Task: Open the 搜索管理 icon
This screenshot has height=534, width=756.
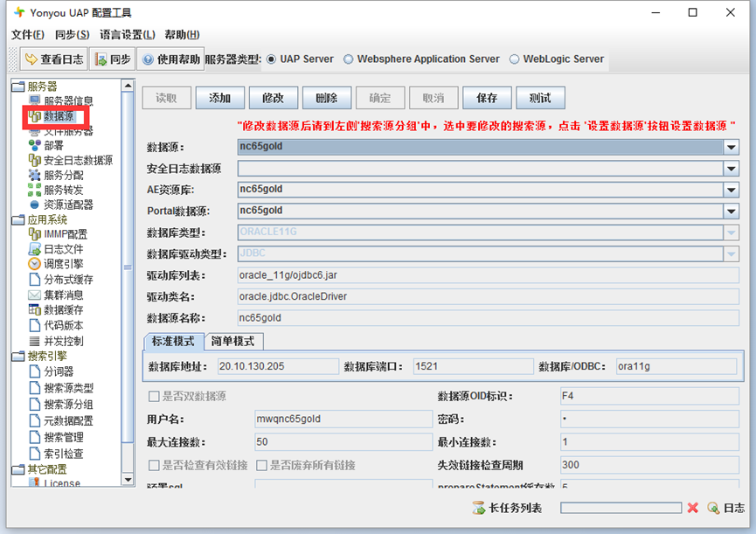Action: pyautogui.click(x=34, y=437)
